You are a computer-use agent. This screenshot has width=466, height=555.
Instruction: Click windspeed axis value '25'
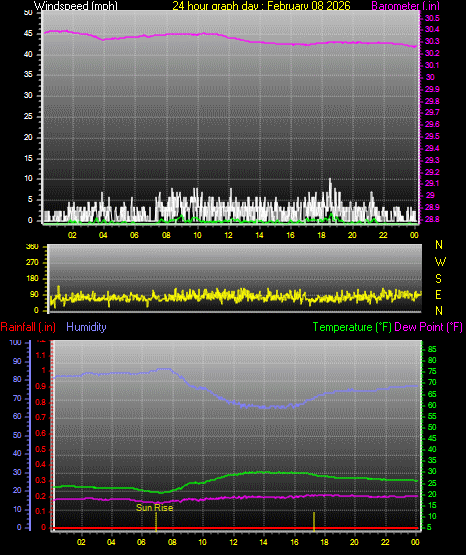click(x=28, y=116)
